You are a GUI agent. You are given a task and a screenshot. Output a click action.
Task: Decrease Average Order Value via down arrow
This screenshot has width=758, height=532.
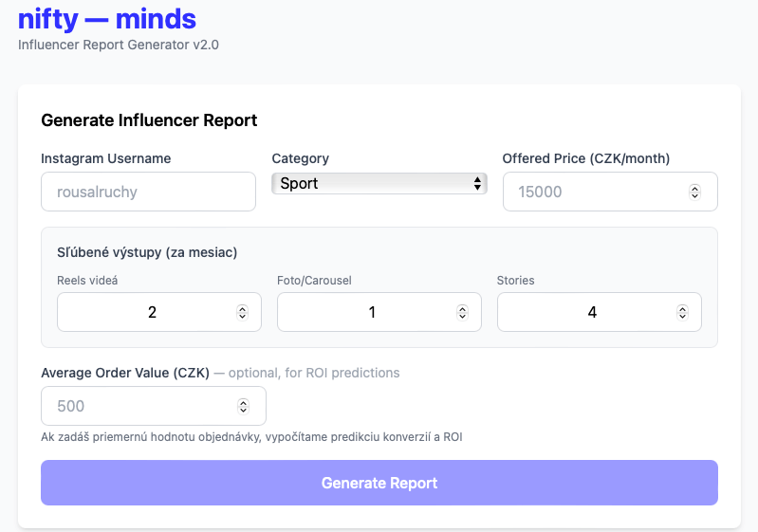tap(243, 411)
